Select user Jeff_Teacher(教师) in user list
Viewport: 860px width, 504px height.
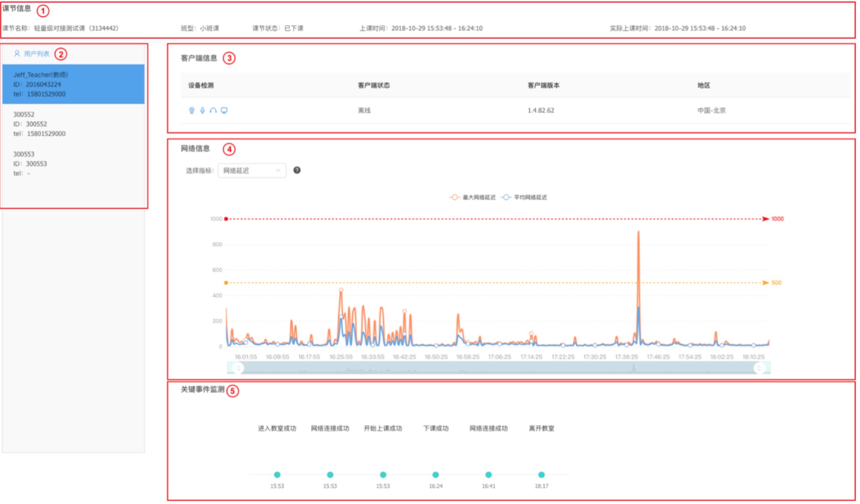click(73, 84)
